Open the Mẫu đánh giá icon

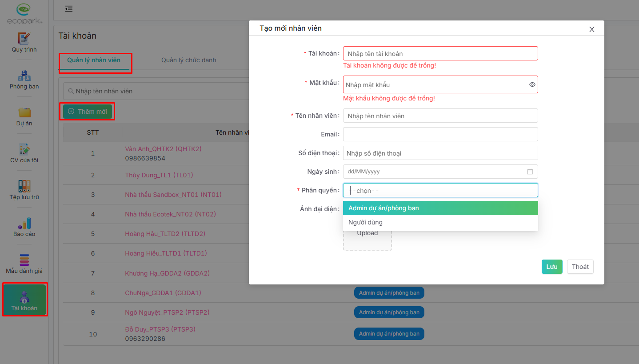click(x=24, y=260)
